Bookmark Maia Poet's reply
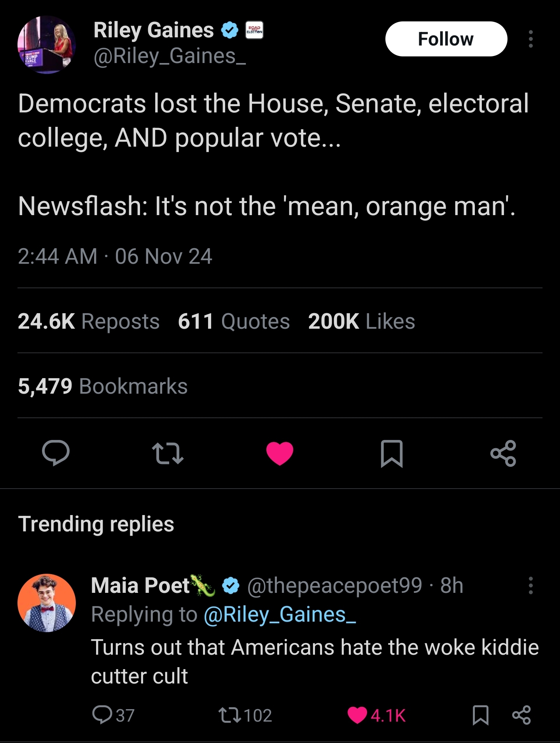The image size is (560, 743). (480, 715)
